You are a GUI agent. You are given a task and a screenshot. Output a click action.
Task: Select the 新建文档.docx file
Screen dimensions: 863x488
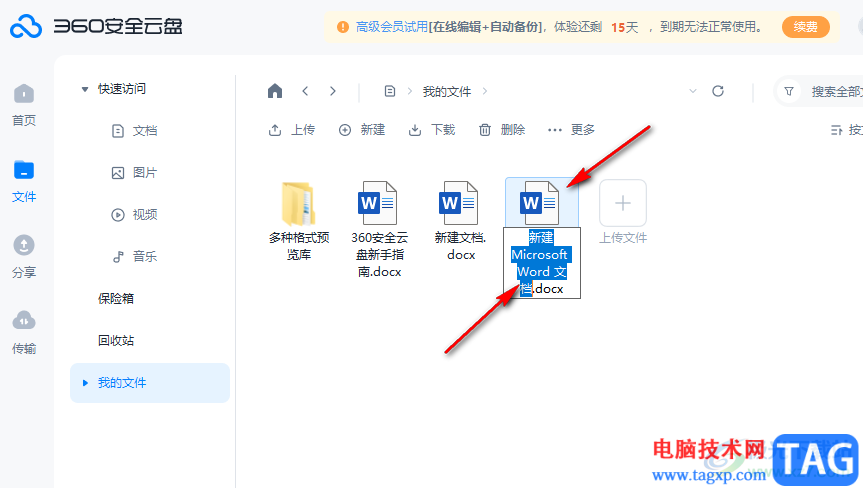coord(460,221)
